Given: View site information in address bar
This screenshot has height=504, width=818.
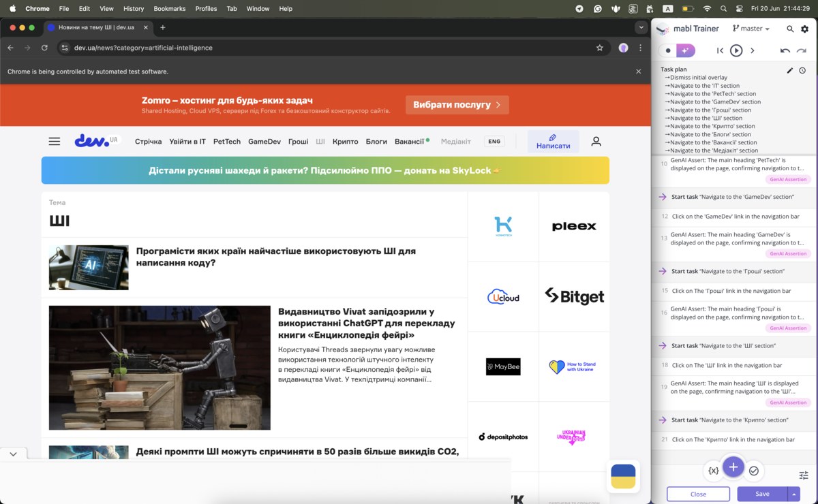Looking at the screenshot, I should [x=65, y=48].
